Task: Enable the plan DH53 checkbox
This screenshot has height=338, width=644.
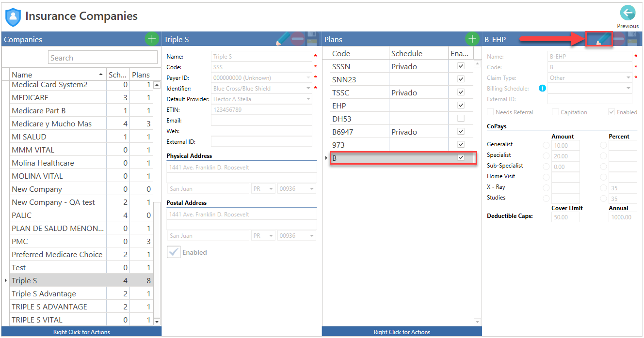Action: [x=461, y=118]
